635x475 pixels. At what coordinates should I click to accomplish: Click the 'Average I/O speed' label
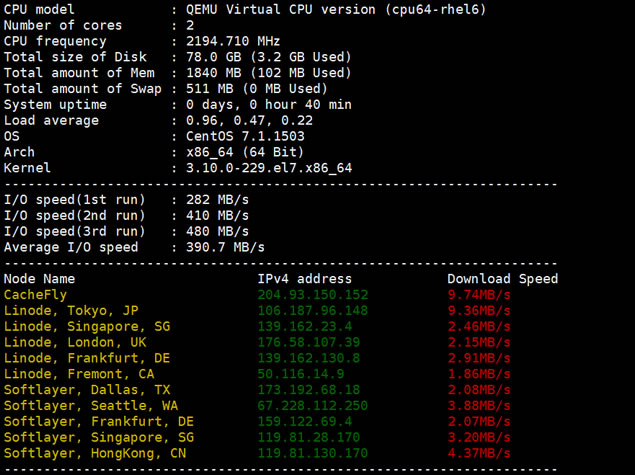coord(71,247)
